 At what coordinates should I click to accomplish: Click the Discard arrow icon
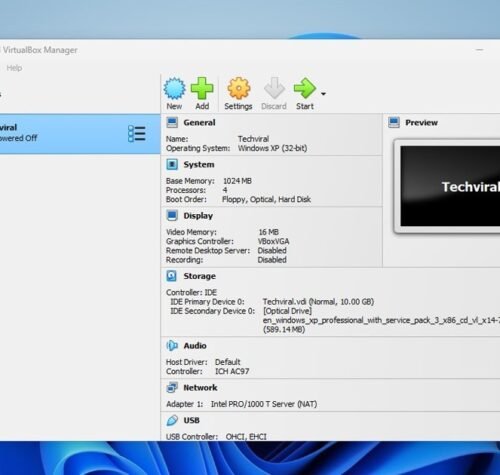(274, 88)
